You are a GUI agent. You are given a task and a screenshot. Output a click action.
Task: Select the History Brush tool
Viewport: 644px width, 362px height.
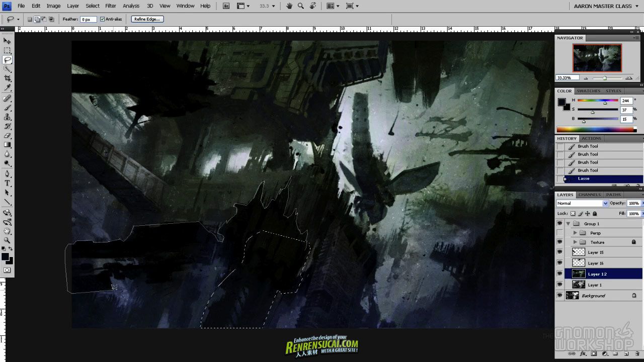tap(7, 126)
